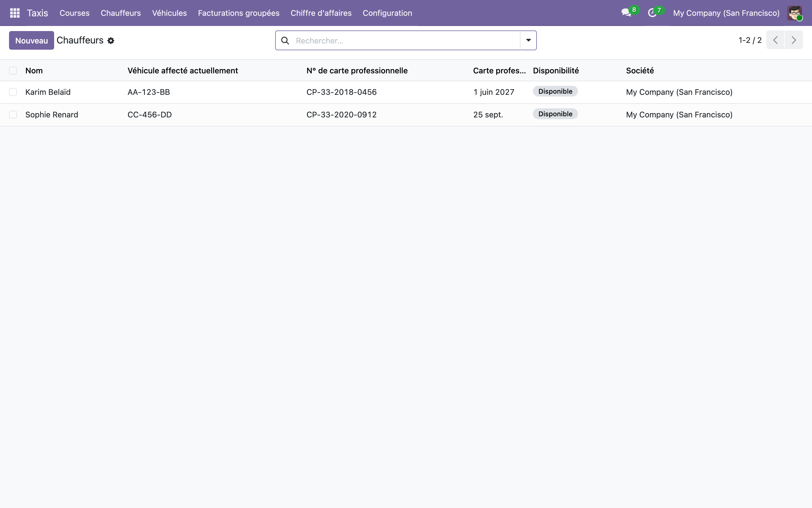812x508 pixels.
Task: Click the user avatar in top bar
Action: (x=795, y=13)
